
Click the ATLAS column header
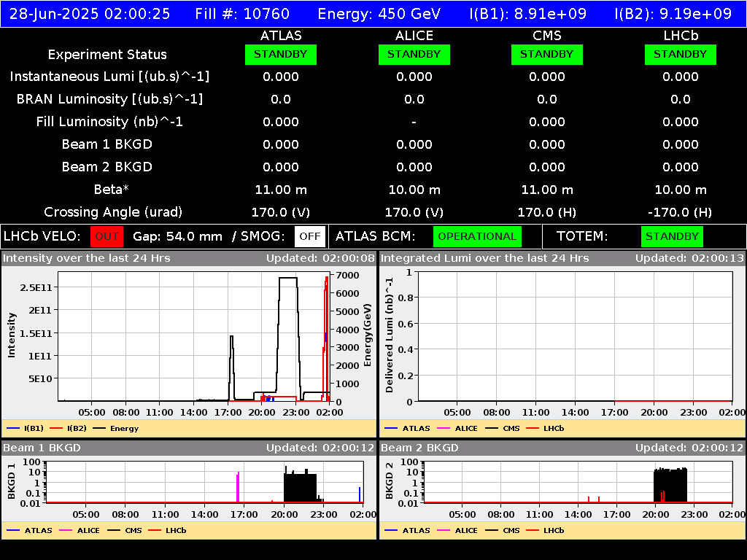pos(281,36)
